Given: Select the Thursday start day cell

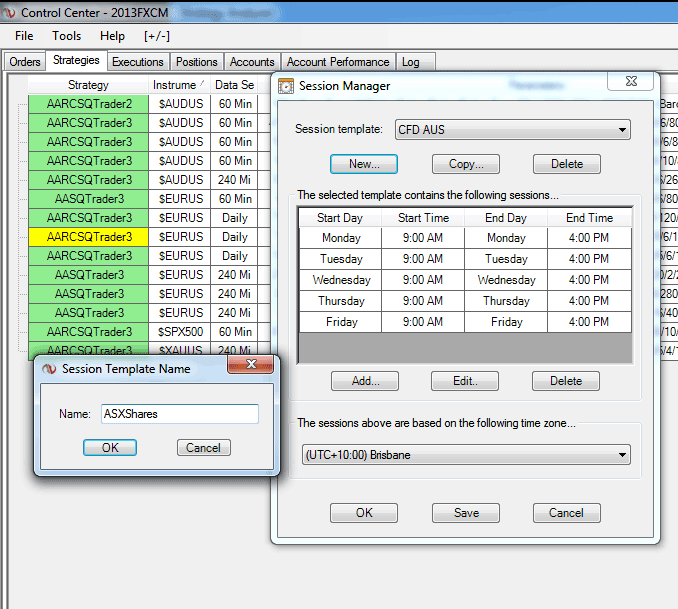Looking at the screenshot, I should click(341, 301).
